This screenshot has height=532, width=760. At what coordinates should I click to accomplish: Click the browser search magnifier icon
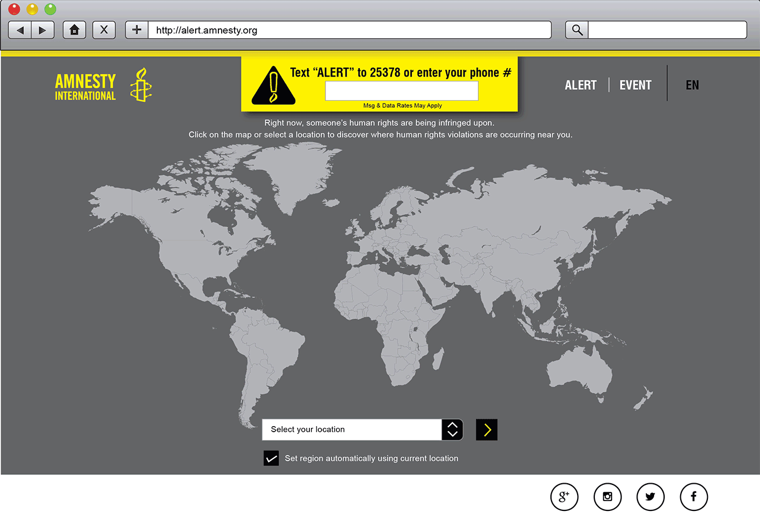576,30
